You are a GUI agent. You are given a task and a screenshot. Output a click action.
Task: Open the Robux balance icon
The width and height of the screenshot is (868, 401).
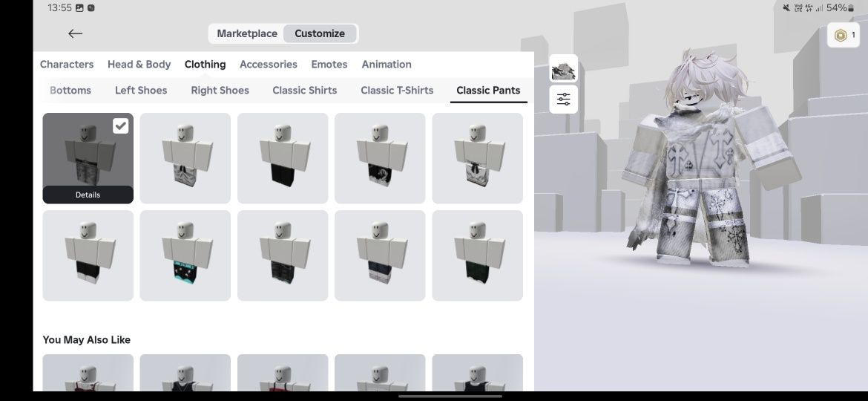pos(841,36)
